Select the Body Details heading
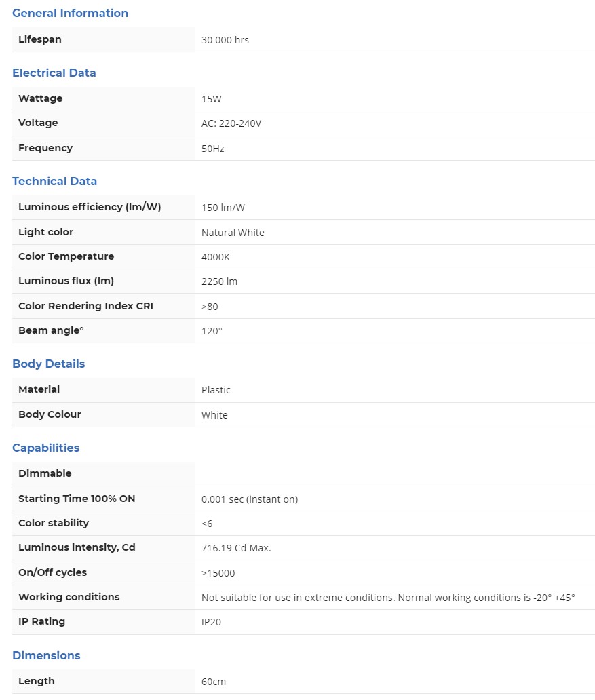The image size is (595, 700). coord(49,364)
